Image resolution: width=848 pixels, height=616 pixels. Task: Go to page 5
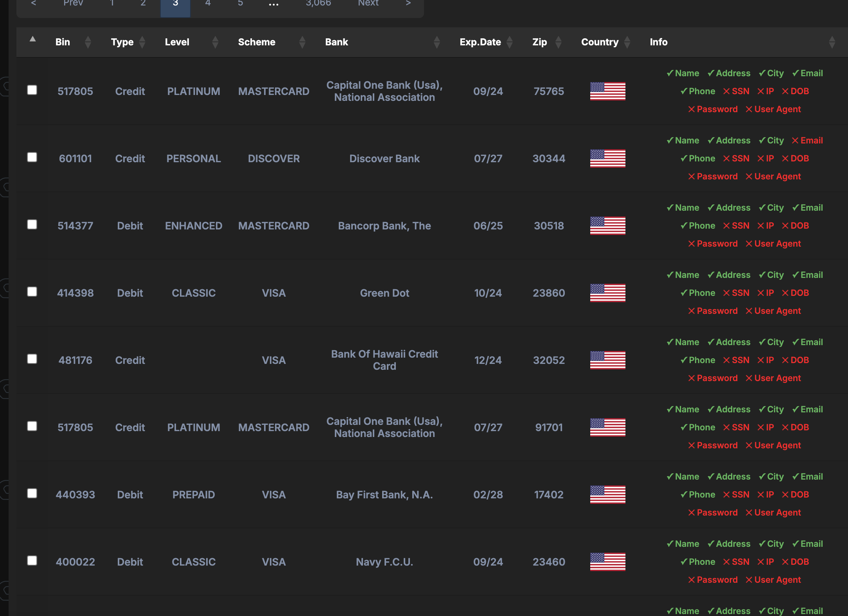tap(240, 4)
